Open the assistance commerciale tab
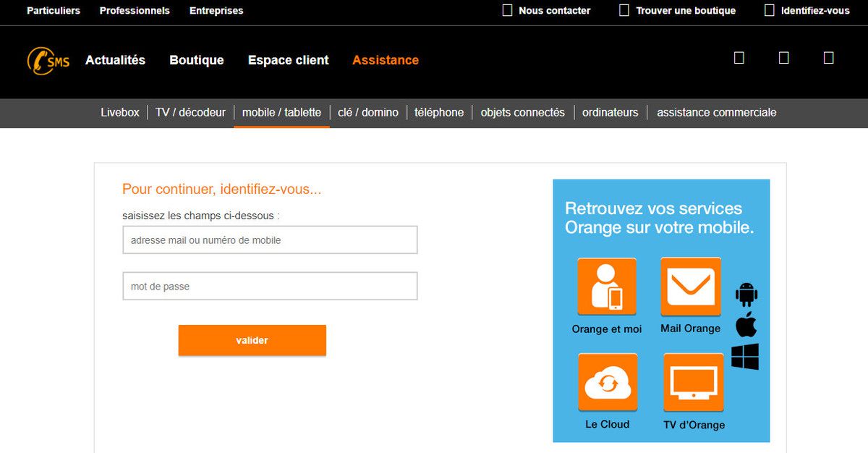The height and width of the screenshot is (453, 868). (x=717, y=112)
